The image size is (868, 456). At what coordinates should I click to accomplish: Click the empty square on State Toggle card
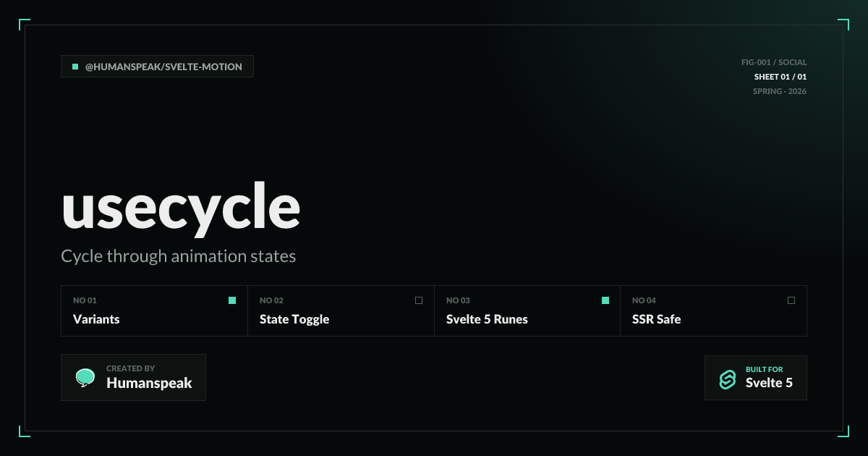pyautogui.click(x=419, y=300)
